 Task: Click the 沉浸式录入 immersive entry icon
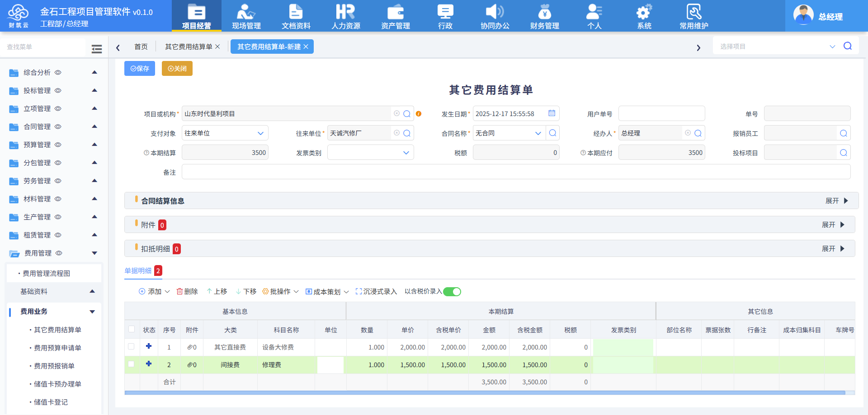pyautogui.click(x=358, y=291)
